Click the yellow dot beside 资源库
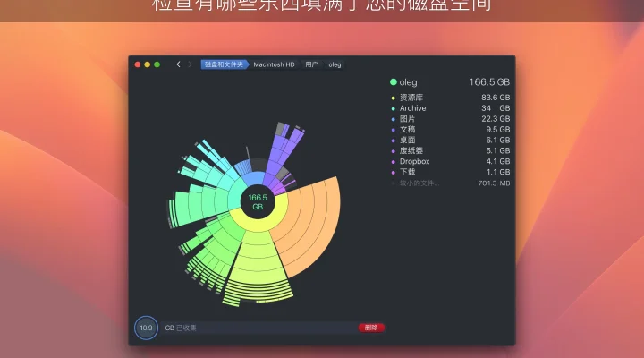Screen dimensions: 644x358 click(393, 98)
